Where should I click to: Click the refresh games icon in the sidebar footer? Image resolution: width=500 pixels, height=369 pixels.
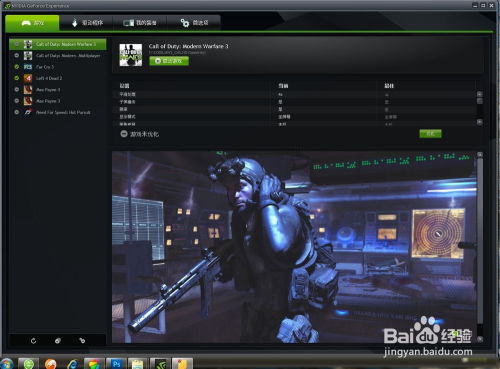(33, 341)
